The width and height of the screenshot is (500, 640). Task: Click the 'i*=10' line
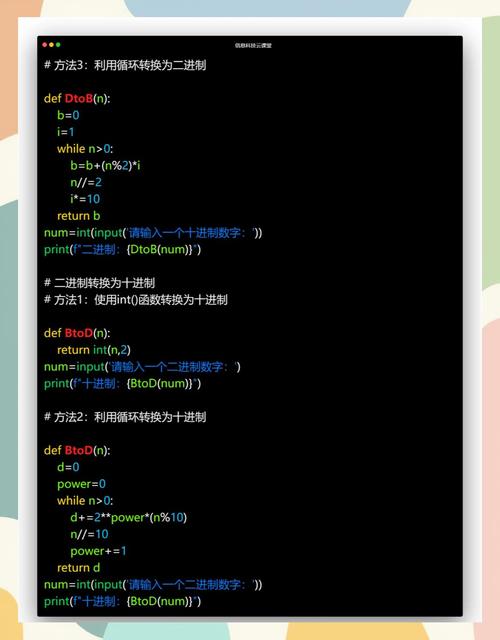[x=85, y=199]
